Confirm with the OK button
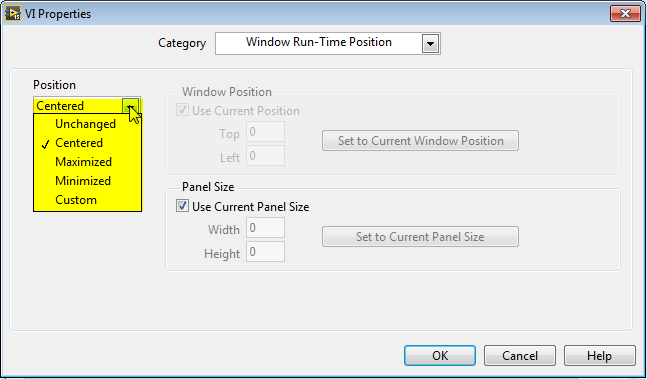Screen dimensions: 647x379 (x=440, y=355)
